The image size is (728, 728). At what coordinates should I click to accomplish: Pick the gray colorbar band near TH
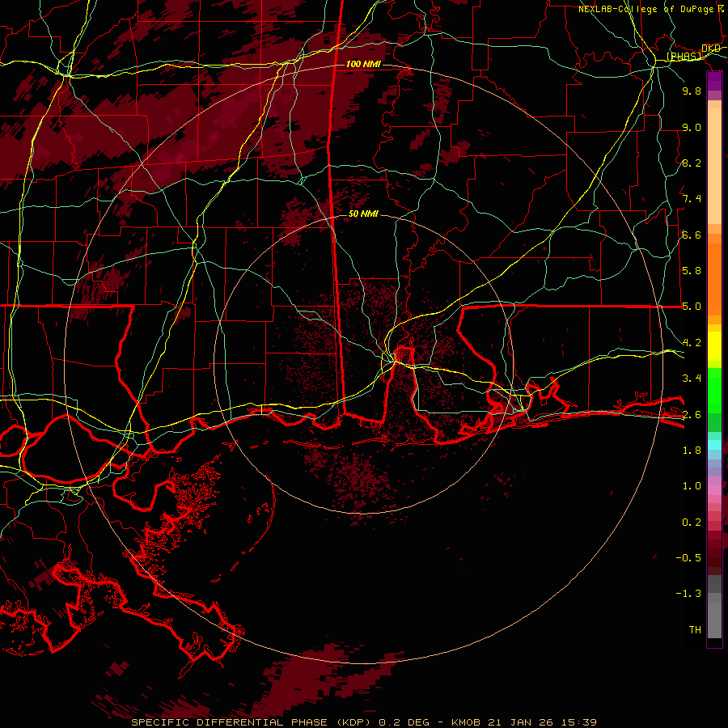click(x=714, y=622)
